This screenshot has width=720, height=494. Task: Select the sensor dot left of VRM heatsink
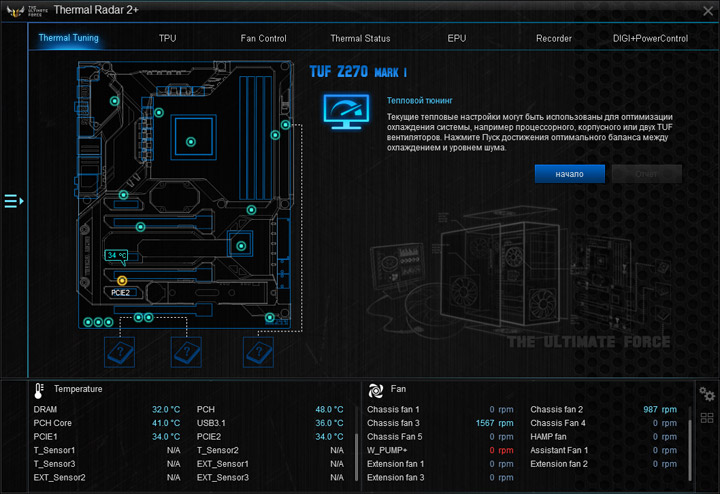click(115, 101)
